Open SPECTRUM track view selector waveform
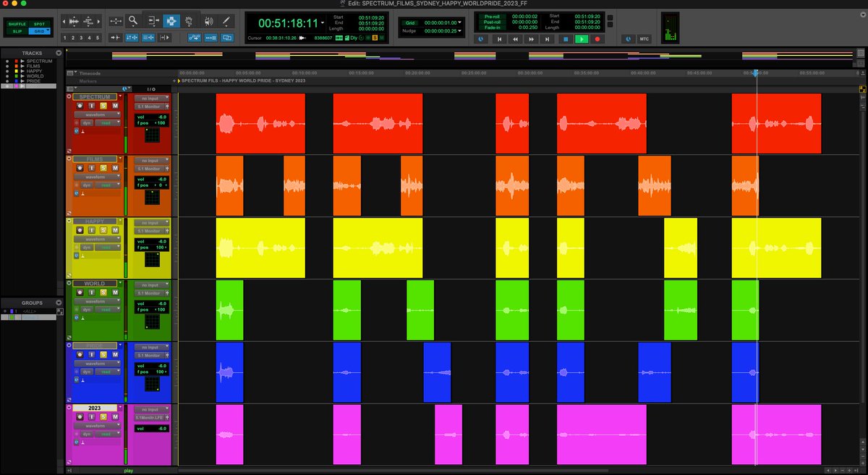 tap(97, 114)
